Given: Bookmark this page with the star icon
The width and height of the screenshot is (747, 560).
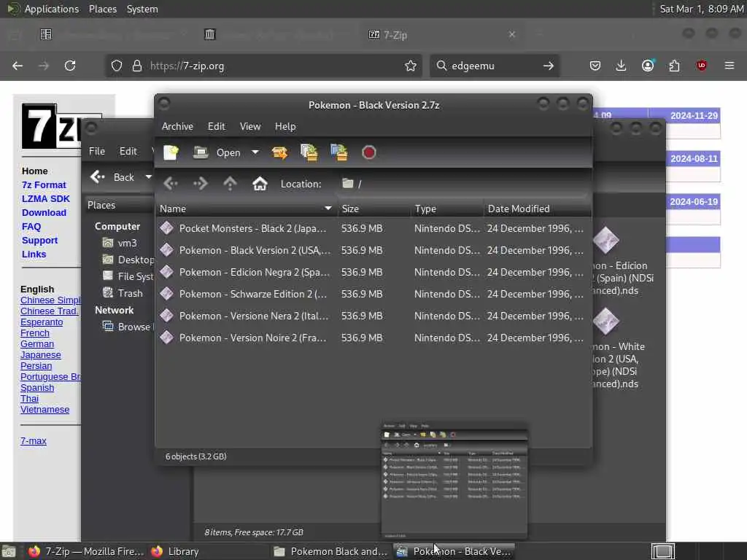Looking at the screenshot, I should click(411, 66).
